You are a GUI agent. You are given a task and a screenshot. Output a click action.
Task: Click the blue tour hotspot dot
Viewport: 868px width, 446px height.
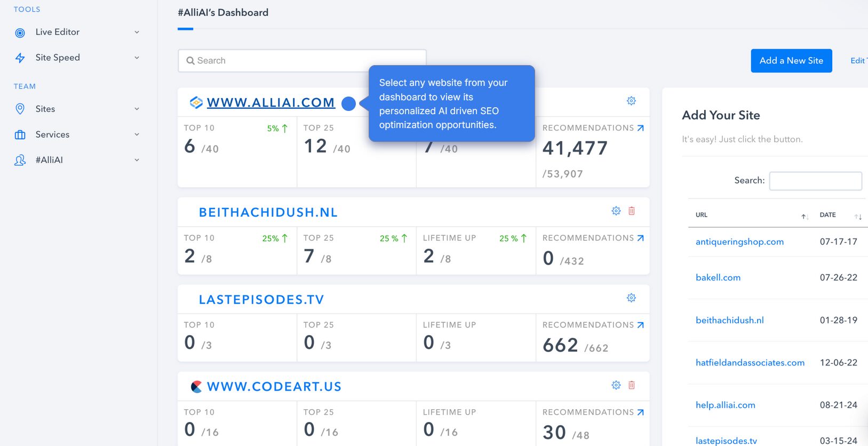click(348, 103)
